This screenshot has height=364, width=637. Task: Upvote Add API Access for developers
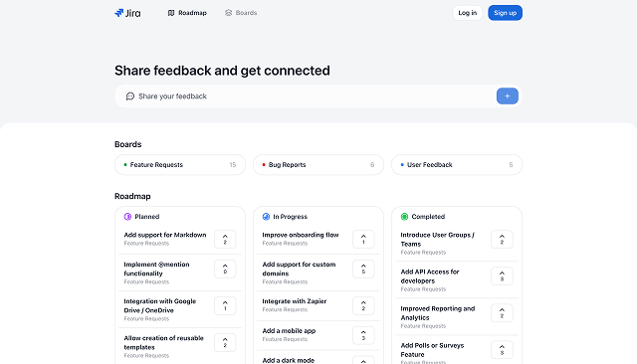click(502, 276)
